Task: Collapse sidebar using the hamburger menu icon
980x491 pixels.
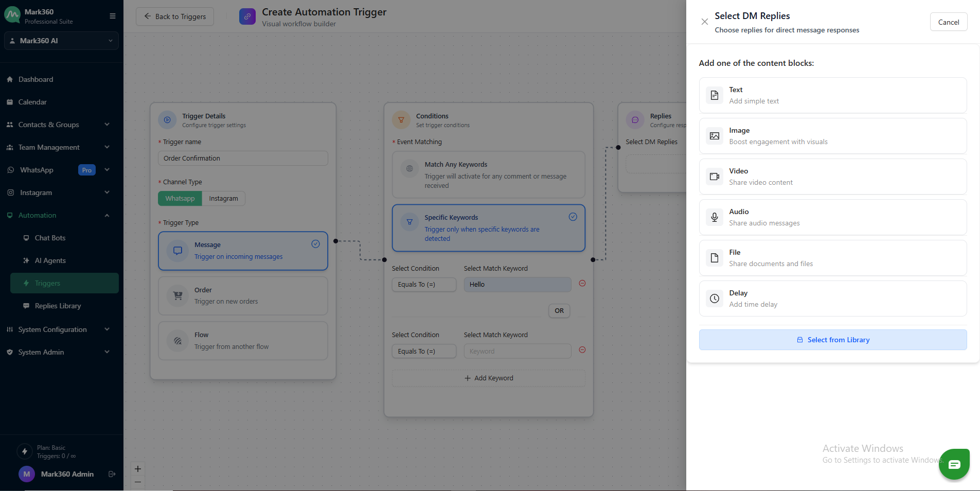Action: coord(112,16)
